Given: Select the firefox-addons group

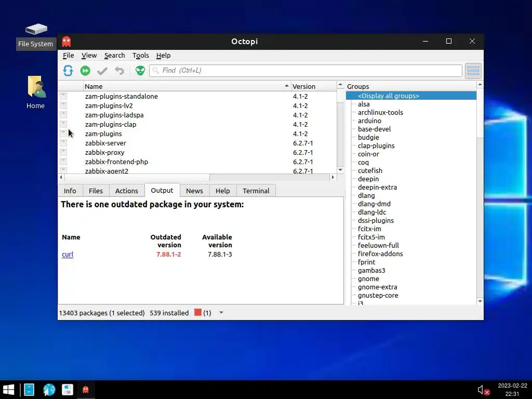Looking at the screenshot, I should (x=380, y=254).
